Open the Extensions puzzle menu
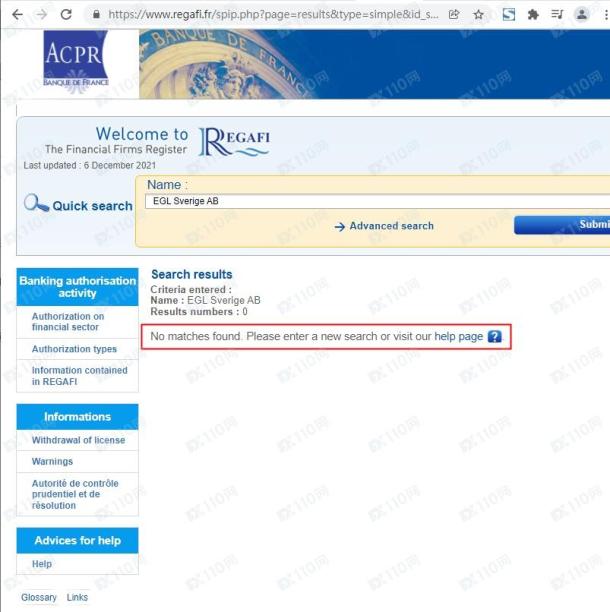Screen dimensions: 610x612 pyautogui.click(x=533, y=15)
